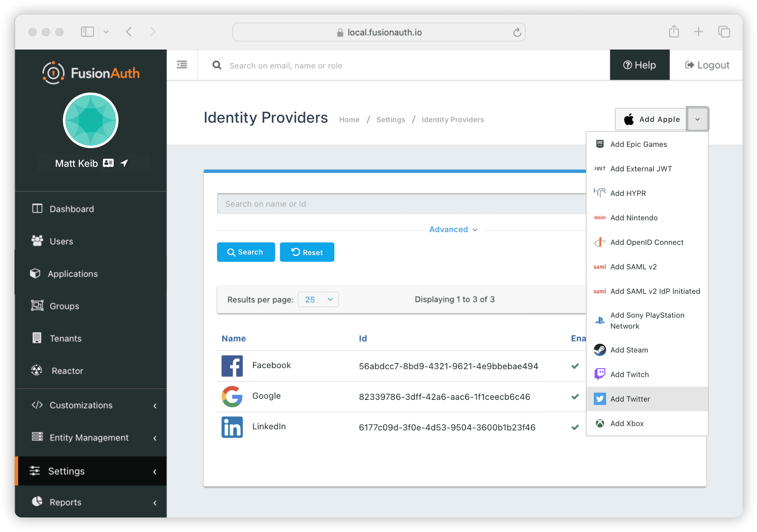Click the search on name or Id field

click(x=363, y=204)
